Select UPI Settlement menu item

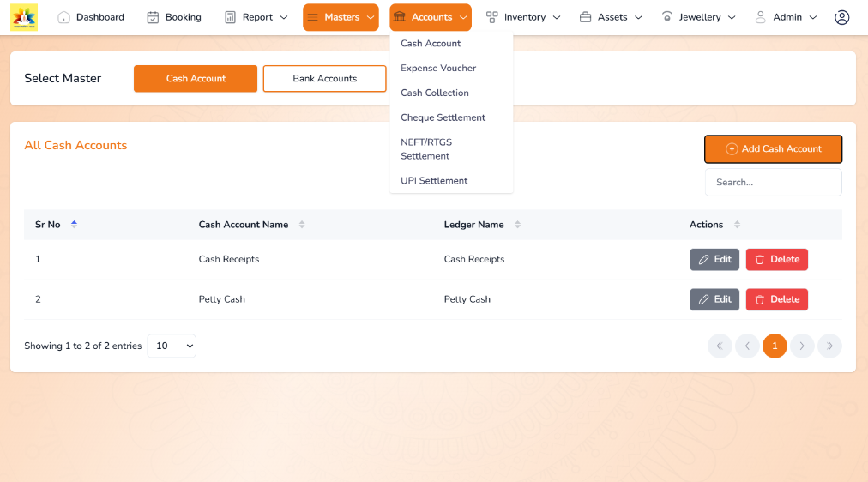pyautogui.click(x=434, y=180)
